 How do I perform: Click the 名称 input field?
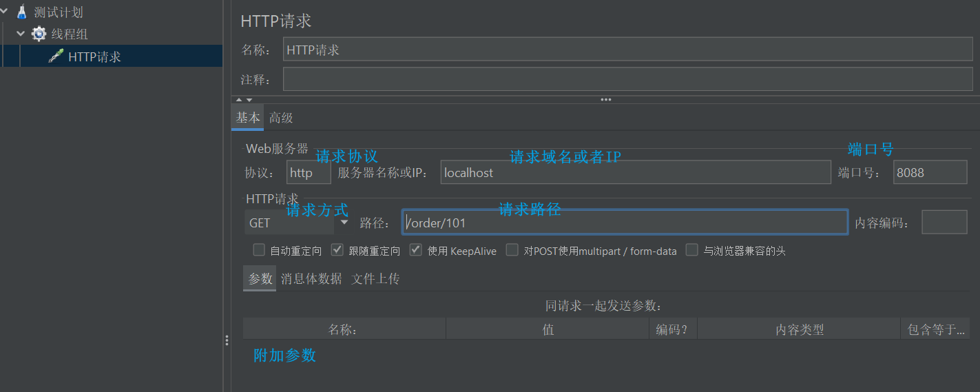click(628, 49)
